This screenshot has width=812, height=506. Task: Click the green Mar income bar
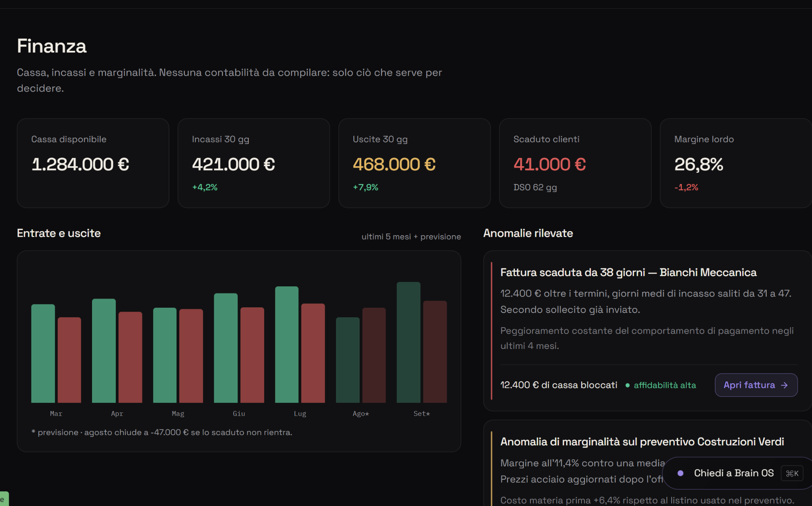[x=43, y=353]
